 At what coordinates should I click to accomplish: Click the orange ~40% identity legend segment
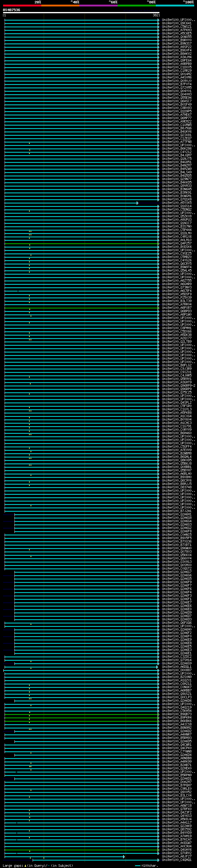click(60, 6)
